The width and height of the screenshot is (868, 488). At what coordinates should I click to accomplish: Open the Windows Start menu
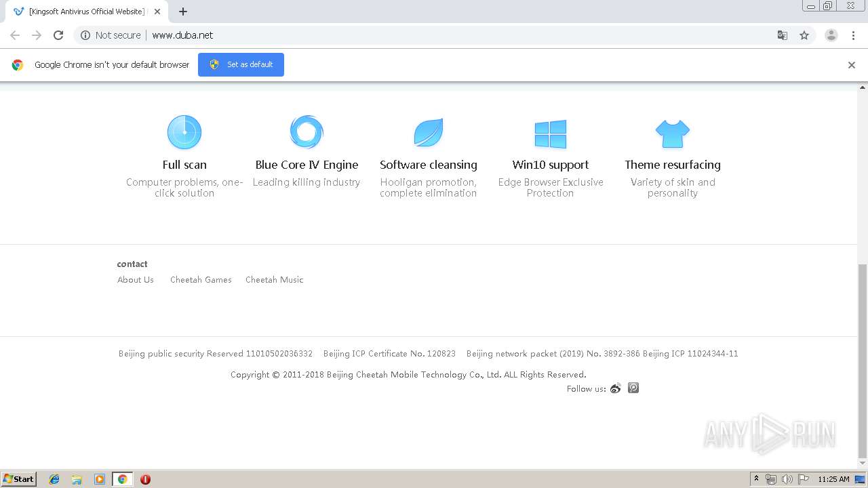pyautogui.click(x=19, y=479)
